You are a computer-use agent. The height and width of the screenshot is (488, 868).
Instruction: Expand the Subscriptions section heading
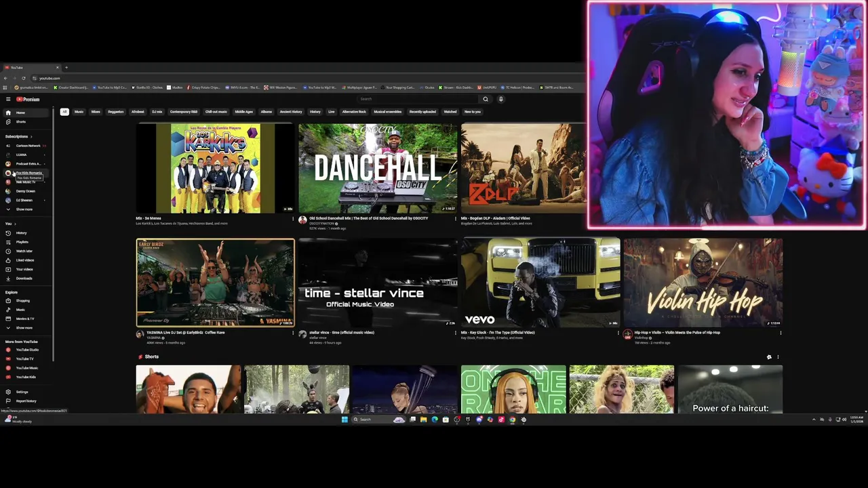coord(18,136)
